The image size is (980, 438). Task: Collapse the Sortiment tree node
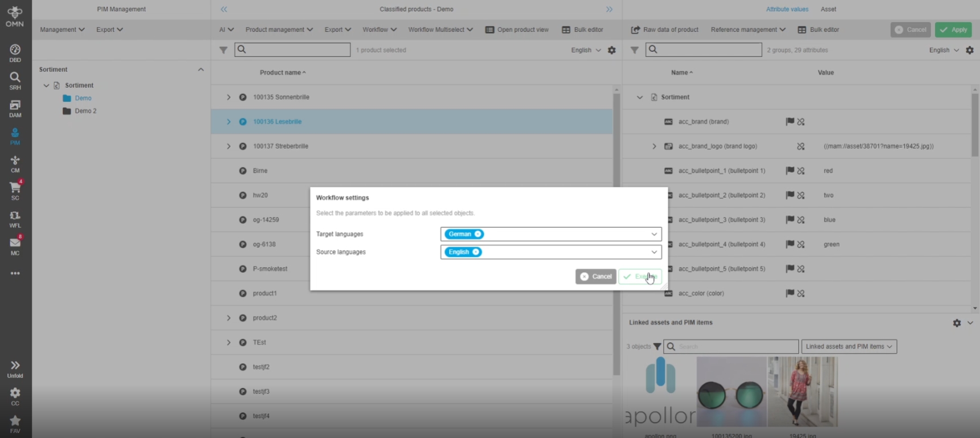[x=46, y=85]
